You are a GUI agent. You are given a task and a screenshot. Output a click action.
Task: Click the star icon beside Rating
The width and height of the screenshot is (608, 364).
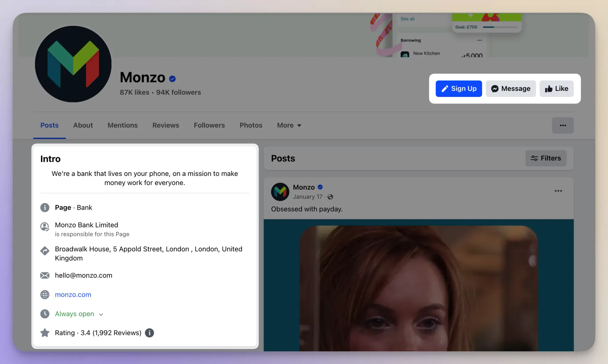45,333
